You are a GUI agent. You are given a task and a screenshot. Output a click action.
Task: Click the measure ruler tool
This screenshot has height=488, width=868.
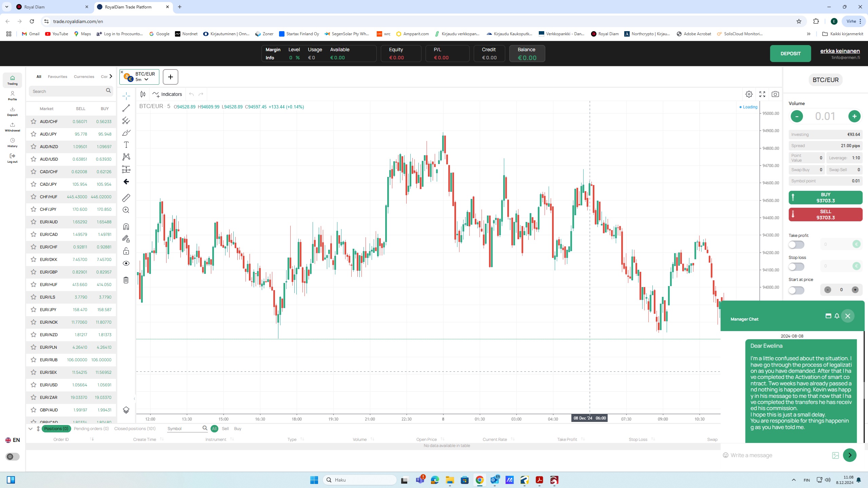[x=126, y=198]
